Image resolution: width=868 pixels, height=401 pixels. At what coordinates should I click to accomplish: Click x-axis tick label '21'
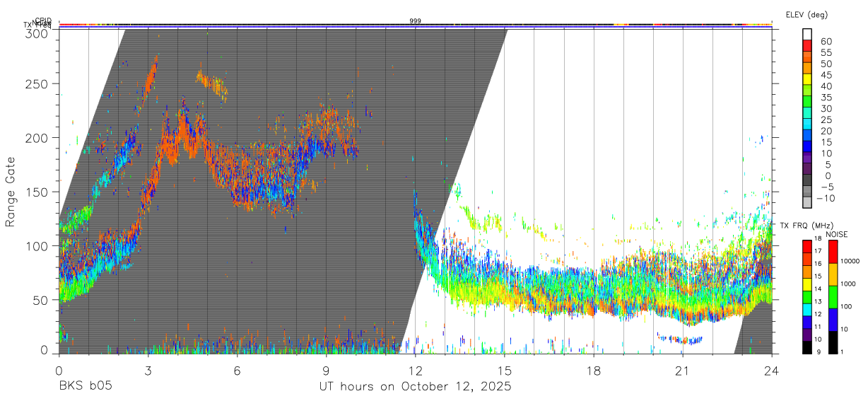tap(683, 370)
